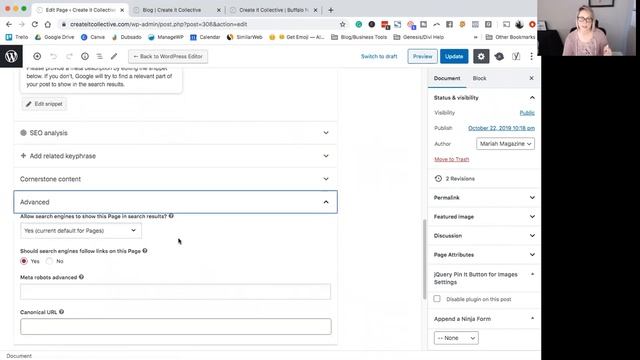Image resolution: width=640 pixels, height=360 pixels.
Task: Open help for Canonical URL
Action: tap(62, 312)
